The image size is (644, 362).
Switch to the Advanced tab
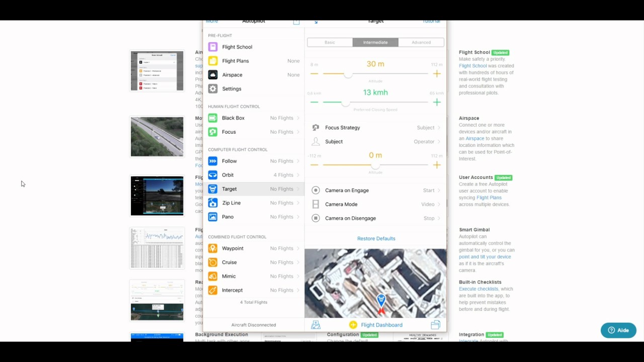[421, 42]
